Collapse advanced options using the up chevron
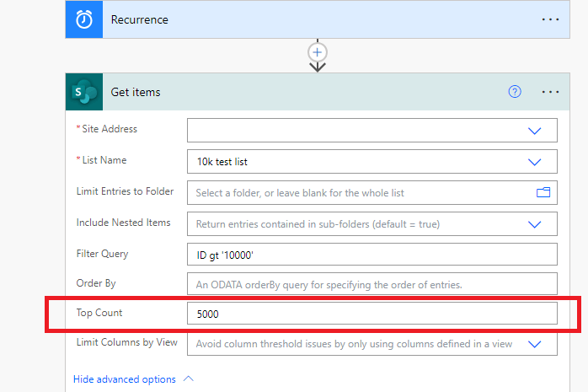The width and height of the screenshot is (588, 392). [x=189, y=379]
